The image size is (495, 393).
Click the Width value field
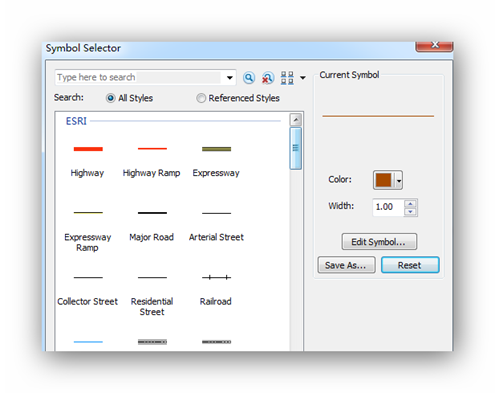(388, 207)
